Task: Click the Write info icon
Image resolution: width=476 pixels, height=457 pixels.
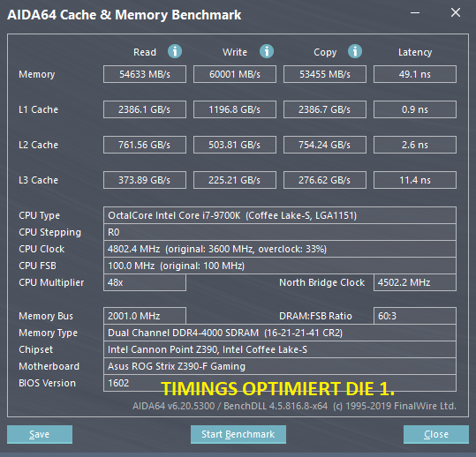Action: (267, 51)
